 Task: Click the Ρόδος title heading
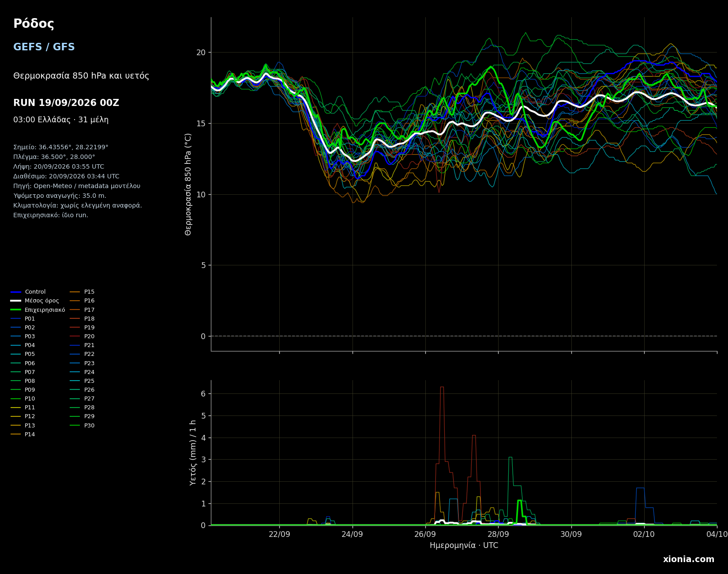34,24
